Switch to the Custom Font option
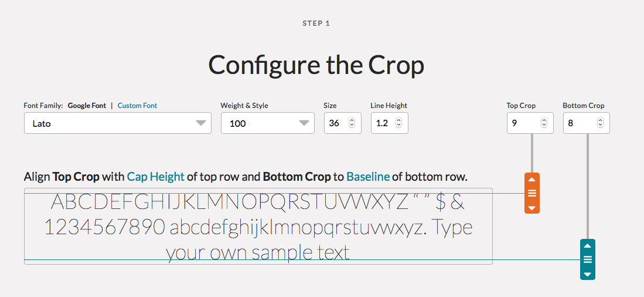644x297 pixels. [x=137, y=105]
